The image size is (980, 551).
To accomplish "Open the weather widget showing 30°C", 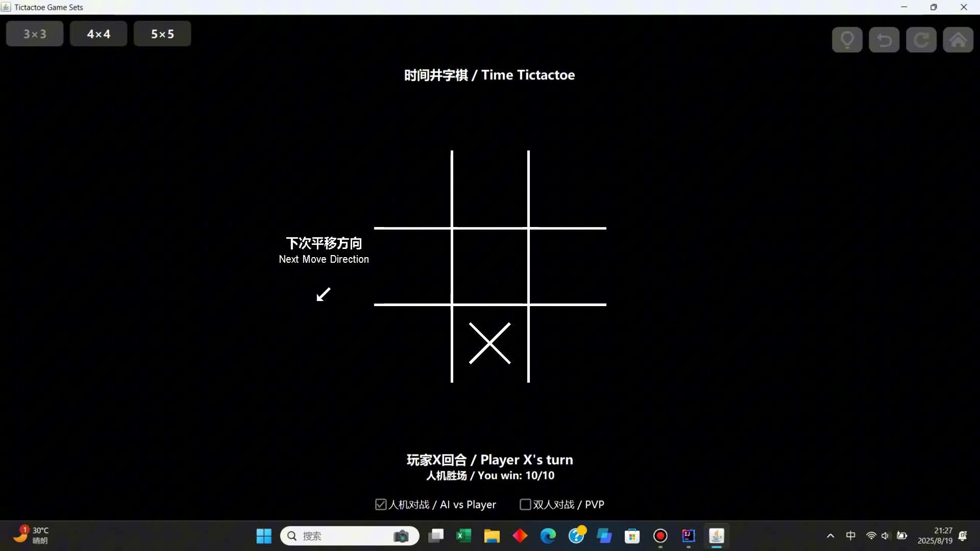I will pos(32,535).
